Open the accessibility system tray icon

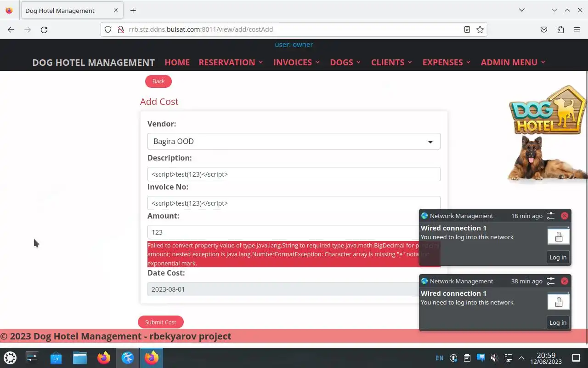pos(453,358)
